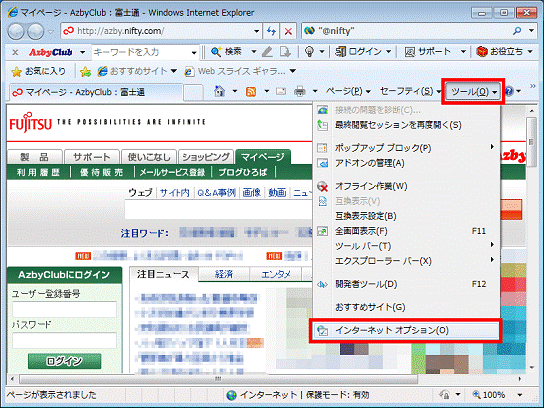Screen dimensions: 544x408
Task: Expand the address bar URL dropdown
Action: click(x=256, y=31)
